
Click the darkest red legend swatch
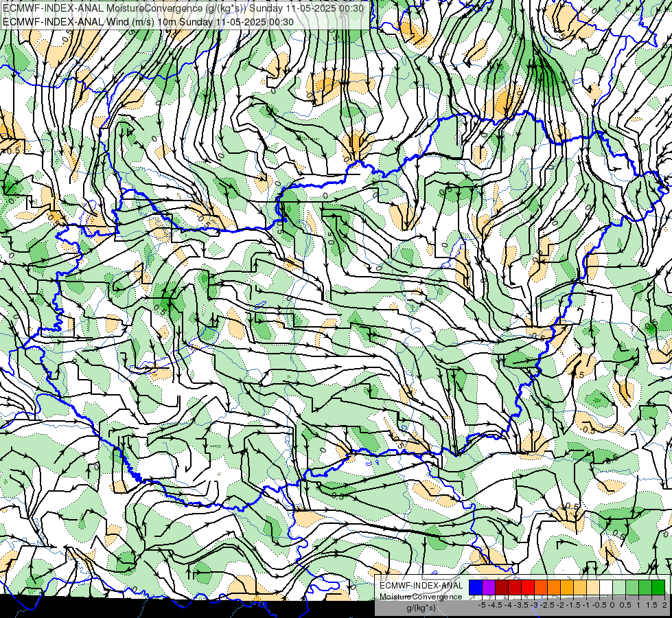tap(502, 587)
